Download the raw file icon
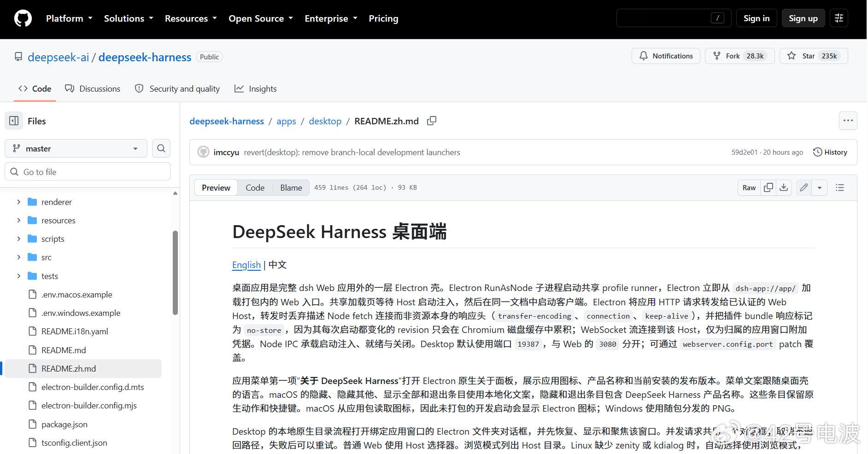This screenshot has width=868, height=454. click(x=784, y=187)
